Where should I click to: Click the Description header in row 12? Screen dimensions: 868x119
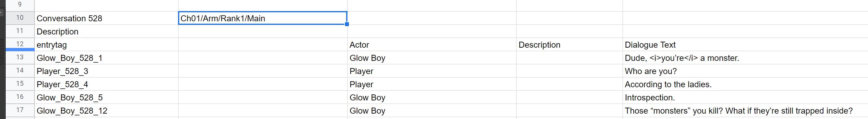point(569,44)
